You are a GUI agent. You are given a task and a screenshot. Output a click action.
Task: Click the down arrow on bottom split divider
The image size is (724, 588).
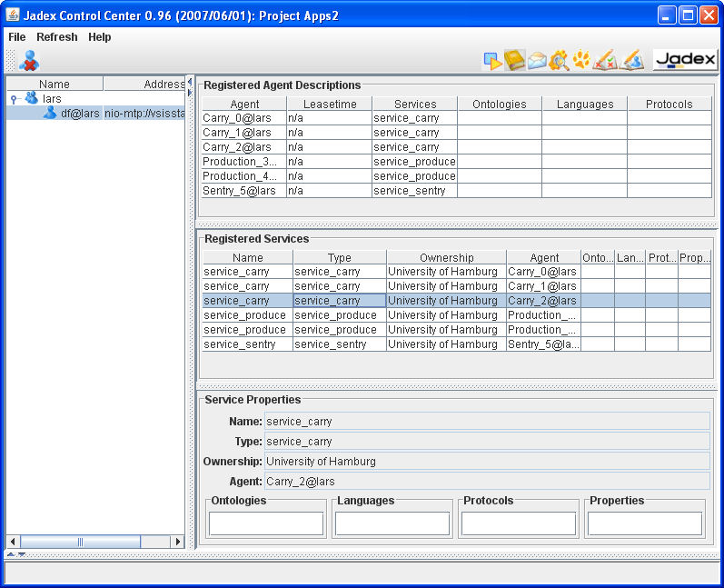tap(21, 554)
